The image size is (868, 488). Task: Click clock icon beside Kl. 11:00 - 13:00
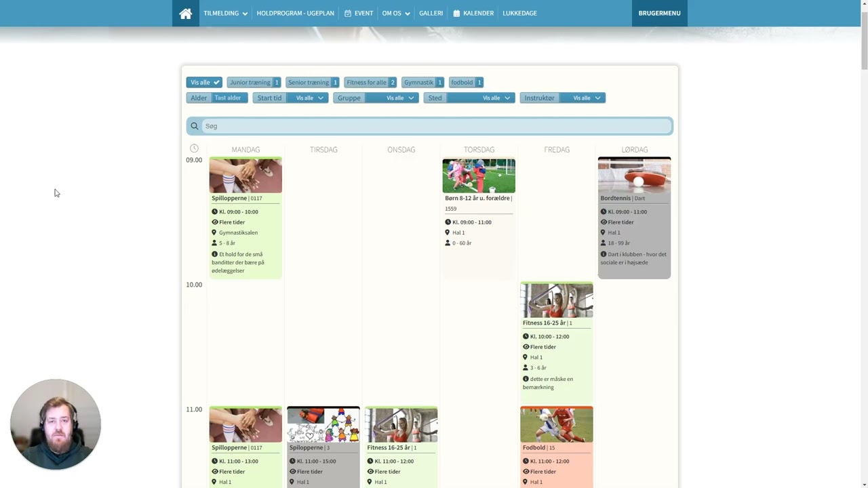215,461
